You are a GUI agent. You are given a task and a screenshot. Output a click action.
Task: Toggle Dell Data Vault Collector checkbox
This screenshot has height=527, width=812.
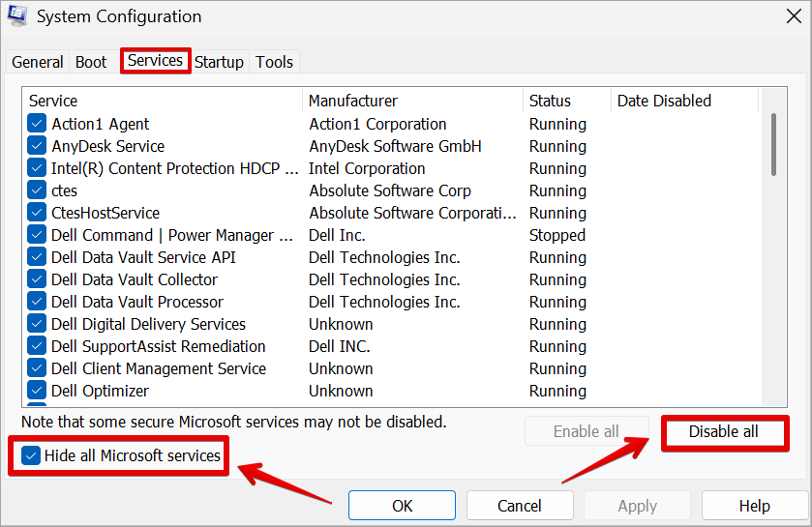point(37,279)
